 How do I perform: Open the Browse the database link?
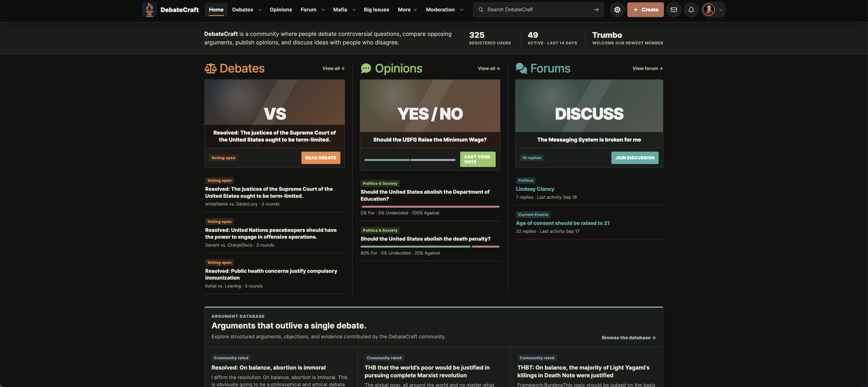tap(628, 337)
